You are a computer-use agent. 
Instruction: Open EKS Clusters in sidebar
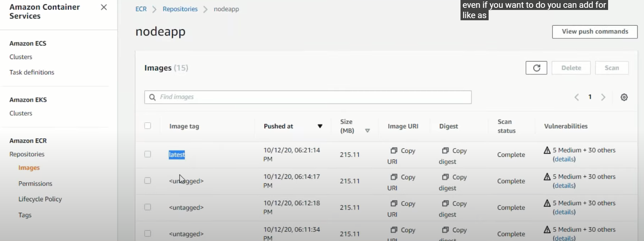[x=21, y=113]
